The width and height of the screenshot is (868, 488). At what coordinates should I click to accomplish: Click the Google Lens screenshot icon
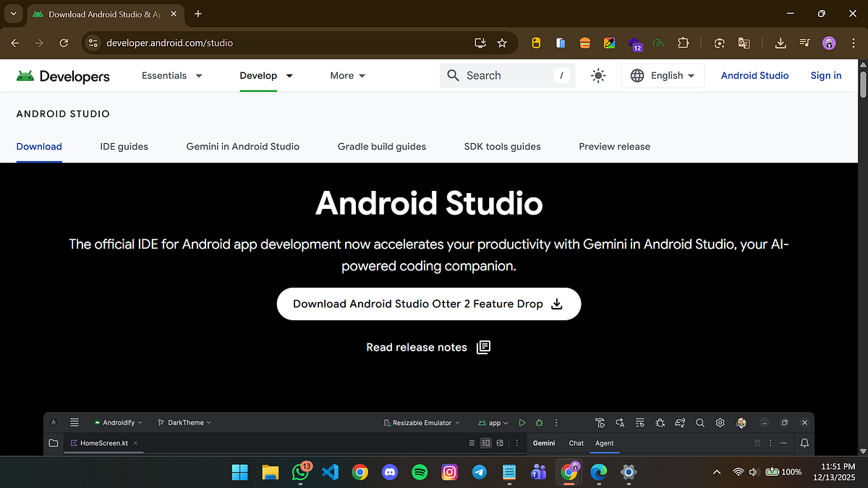coord(719,43)
